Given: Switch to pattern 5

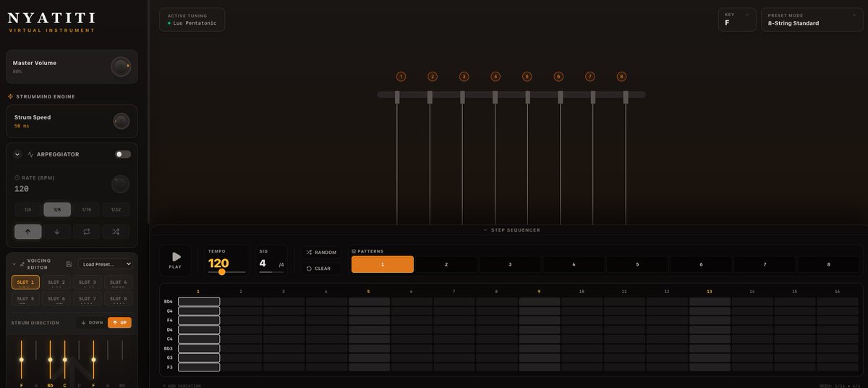Looking at the screenshot, I should tap(637, 264).
